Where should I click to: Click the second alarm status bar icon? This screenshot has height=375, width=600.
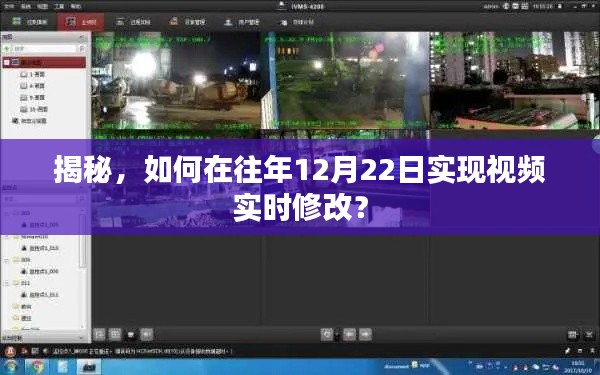[24, 351]
